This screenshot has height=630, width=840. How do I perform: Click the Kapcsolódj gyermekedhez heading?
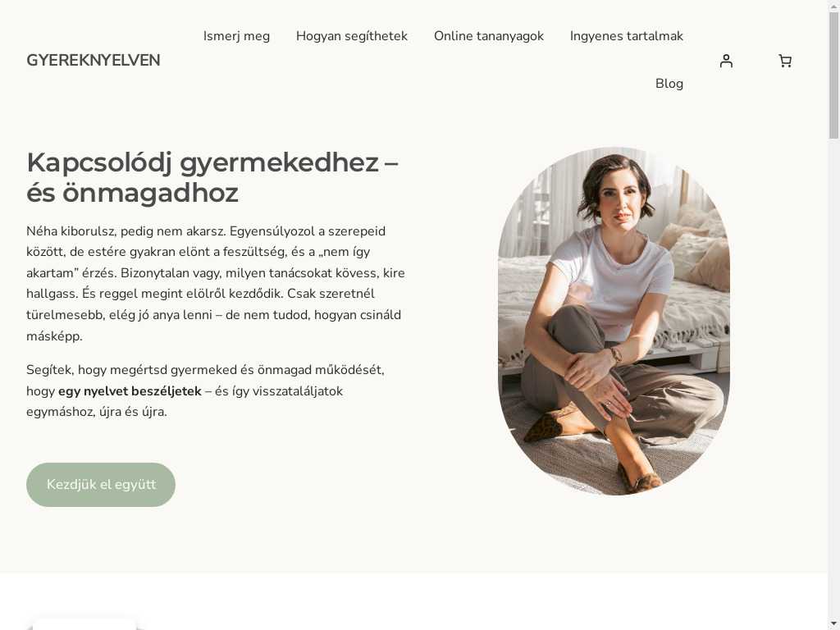(x=212, y=177)
